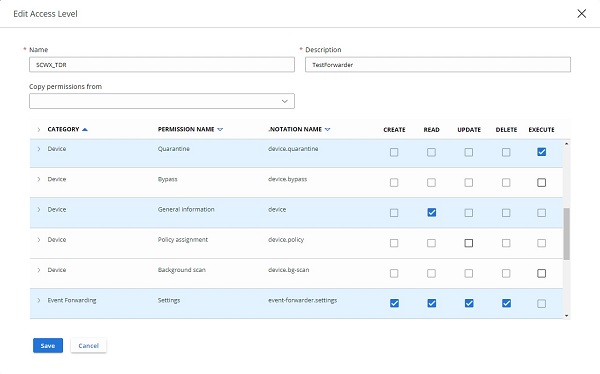Click the table scrollbar thumb
Image resolution: width=600 pixels, height=374 pixels.
(566, 234)
